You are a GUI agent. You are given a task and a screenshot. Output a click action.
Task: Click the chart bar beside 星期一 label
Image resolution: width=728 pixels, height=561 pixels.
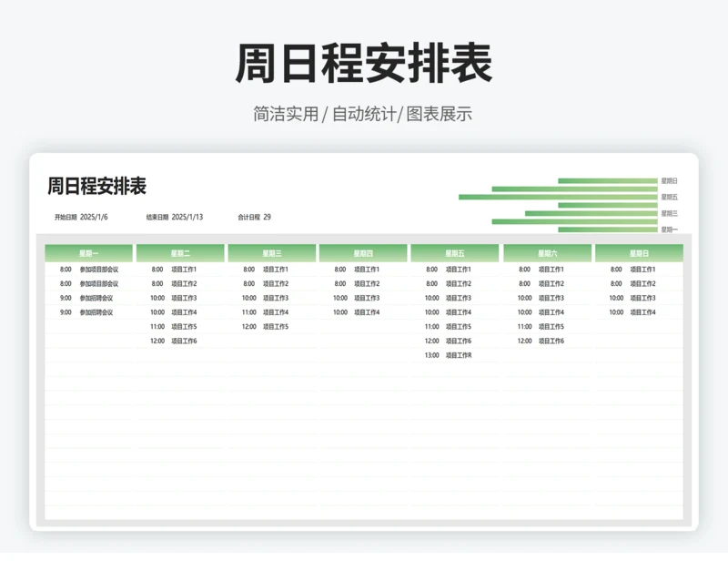(x=608, y=229)
